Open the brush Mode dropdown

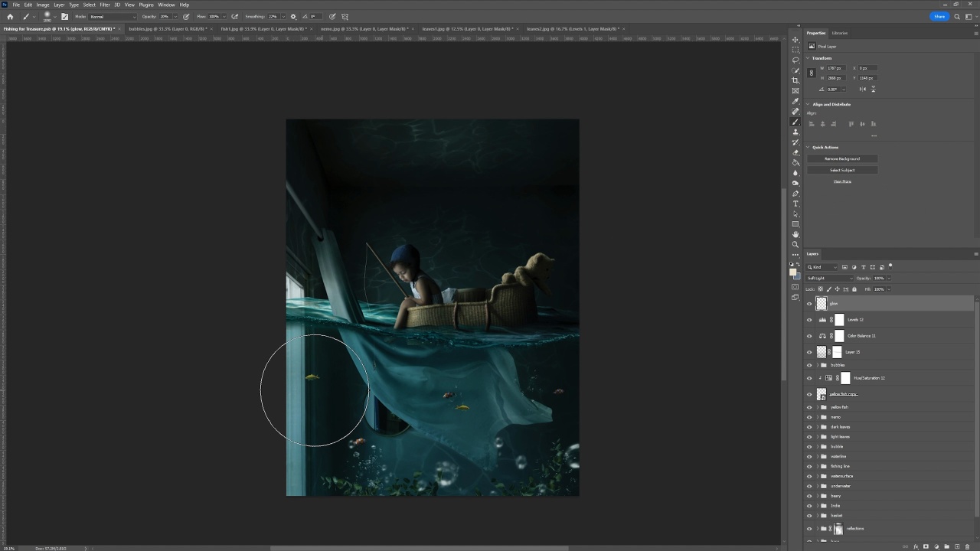(113, 16)
